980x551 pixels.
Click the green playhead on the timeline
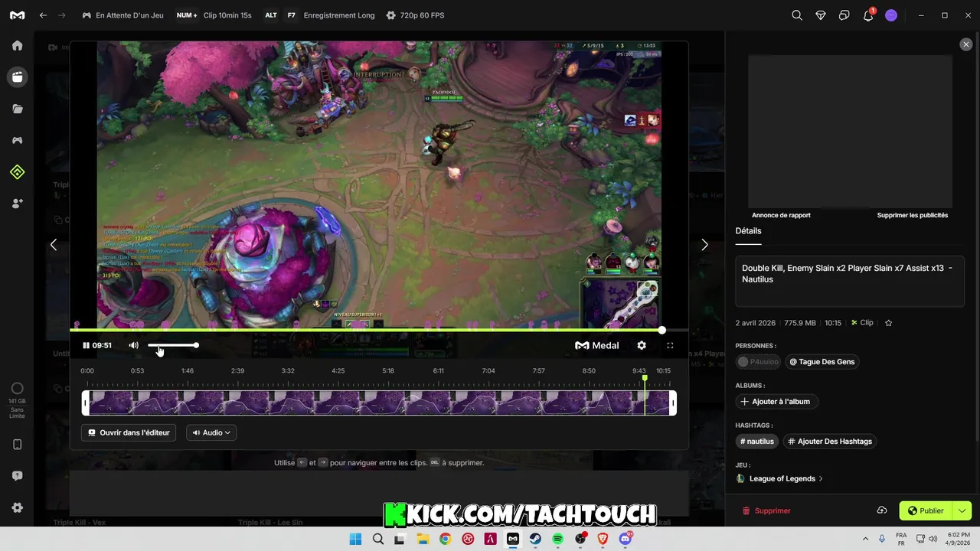(x=645, y=378)
